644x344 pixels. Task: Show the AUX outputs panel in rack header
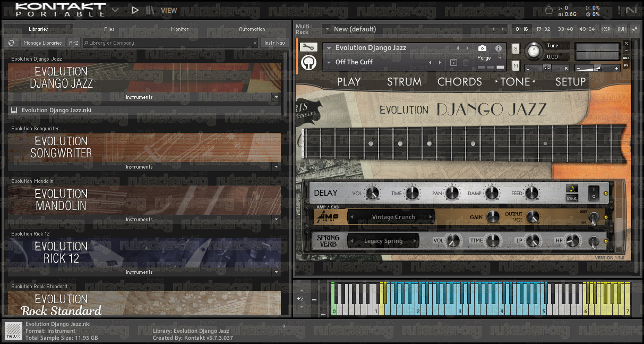click(x=621, y=29)
